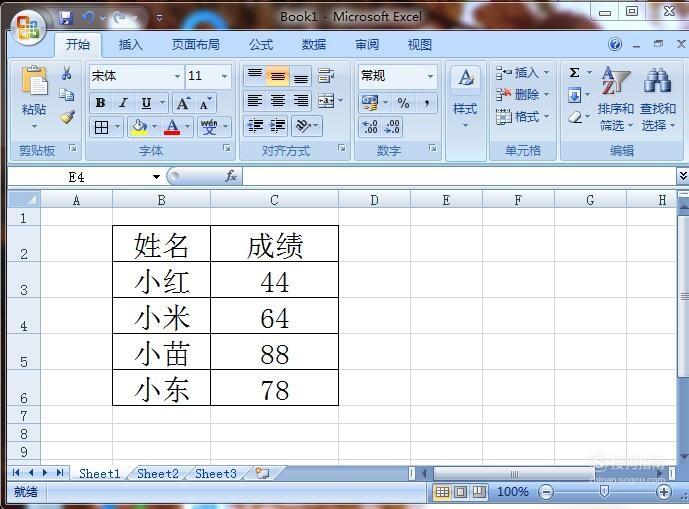Switch to the 插入 ribbon tab
The width and height of the screenshot is (689, 509).
point(131,44)
